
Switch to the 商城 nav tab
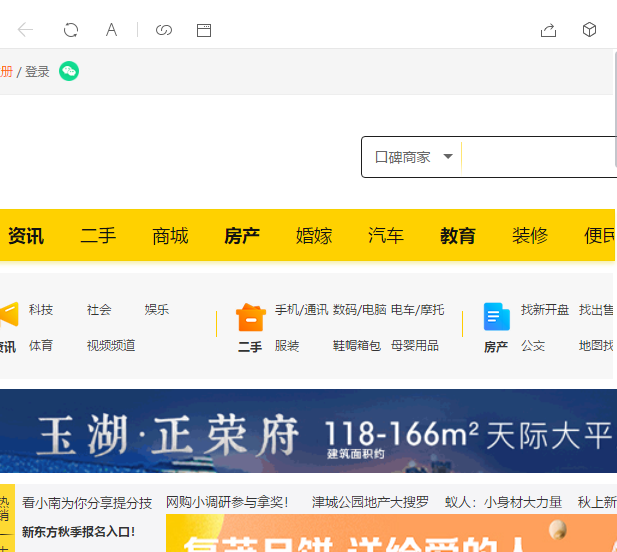pos(170,236)
